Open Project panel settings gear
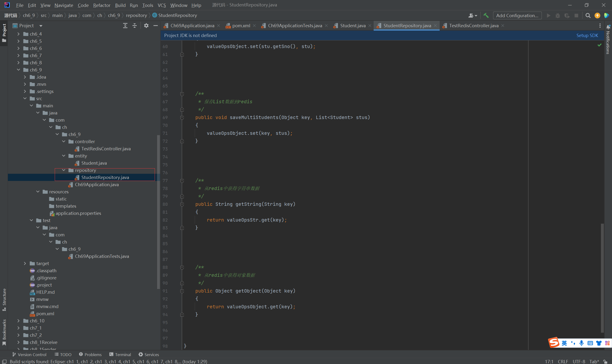The image size is (612, 364). [x=146, y=26]
